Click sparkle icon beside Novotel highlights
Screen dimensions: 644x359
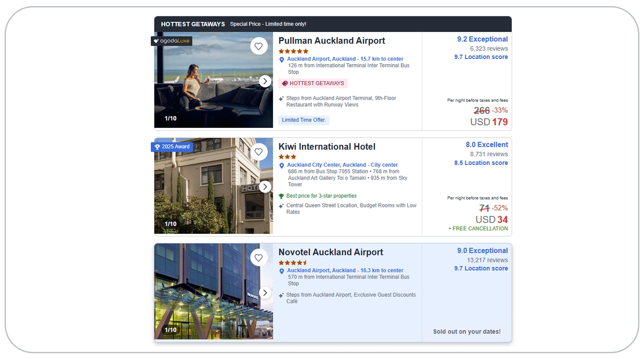[281, 295]
